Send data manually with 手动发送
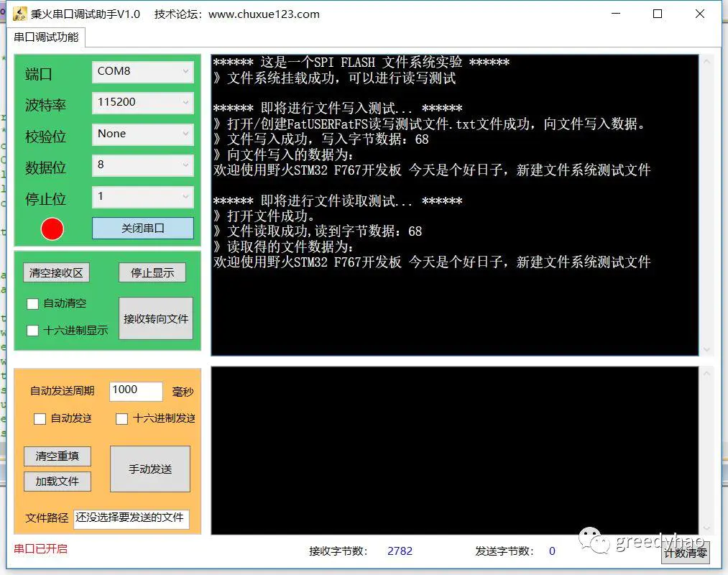 (x=149, y=469)
